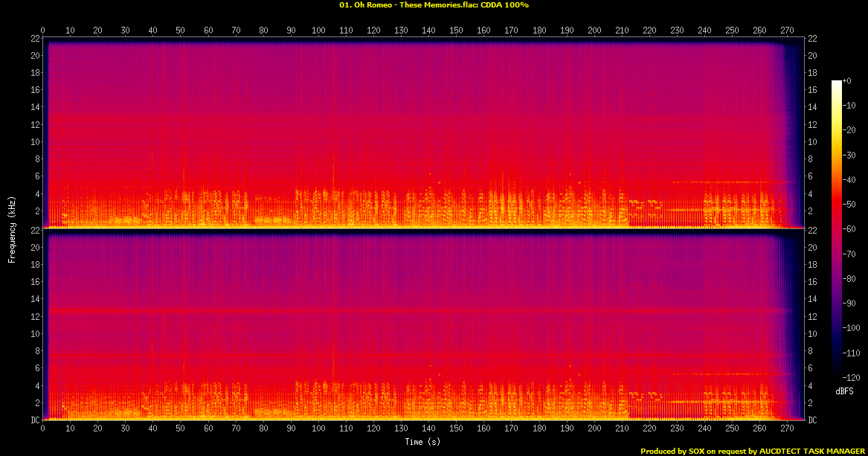868x456 pixels.
Task: Click the "-50" value on the dBFS scale
Action: (x=849, y=205)
